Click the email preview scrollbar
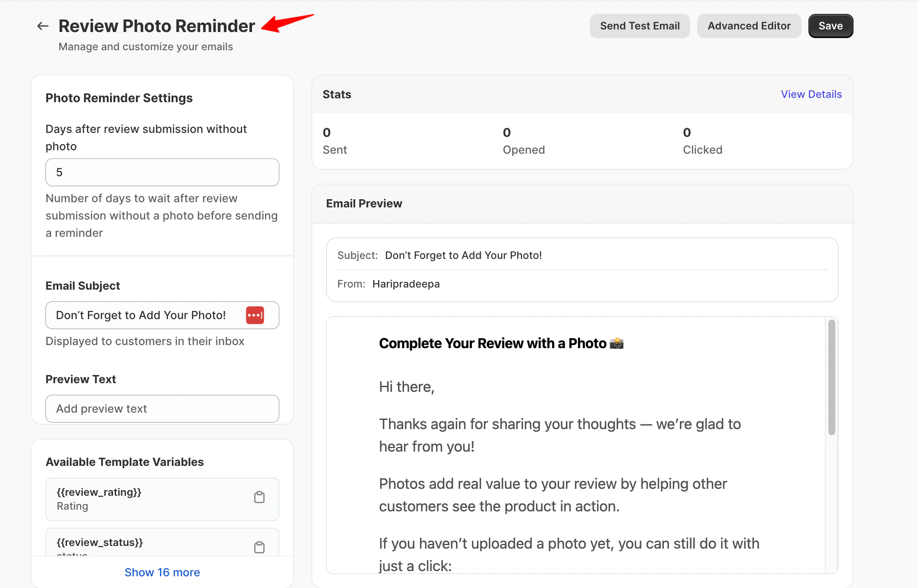Viewport: 918px width, 588px height. [x=831, y=377]
